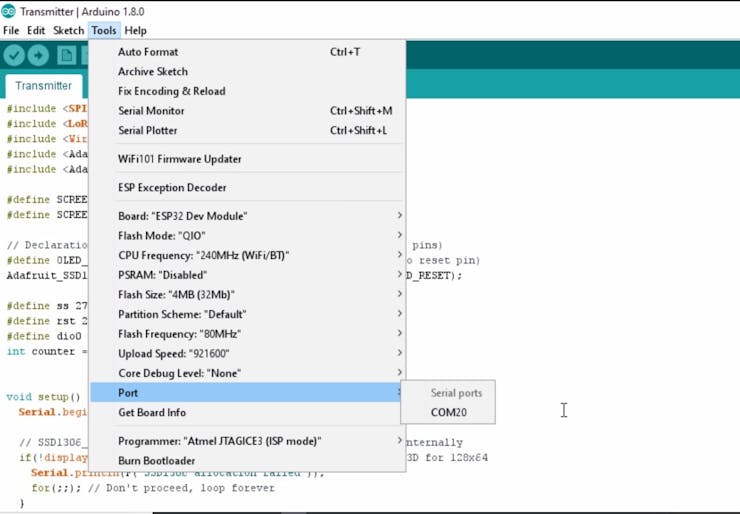Open Serial Monitor from the menu

click(x=247, y=111)
